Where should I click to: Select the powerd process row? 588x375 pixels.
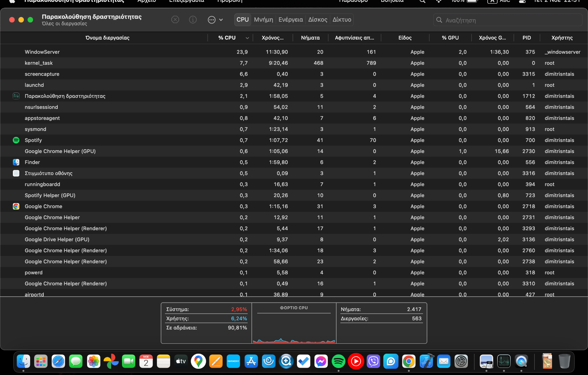coord(294,272)
